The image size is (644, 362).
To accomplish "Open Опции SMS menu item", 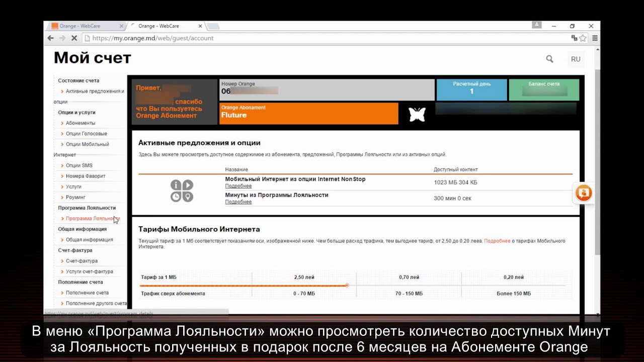I will point(79,165).
